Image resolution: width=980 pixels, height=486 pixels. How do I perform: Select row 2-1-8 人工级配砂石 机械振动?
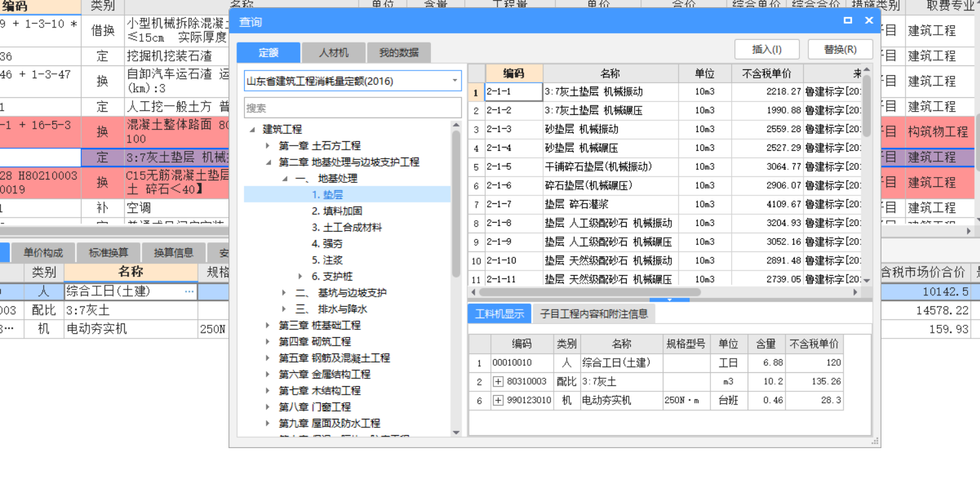(665, 223)
